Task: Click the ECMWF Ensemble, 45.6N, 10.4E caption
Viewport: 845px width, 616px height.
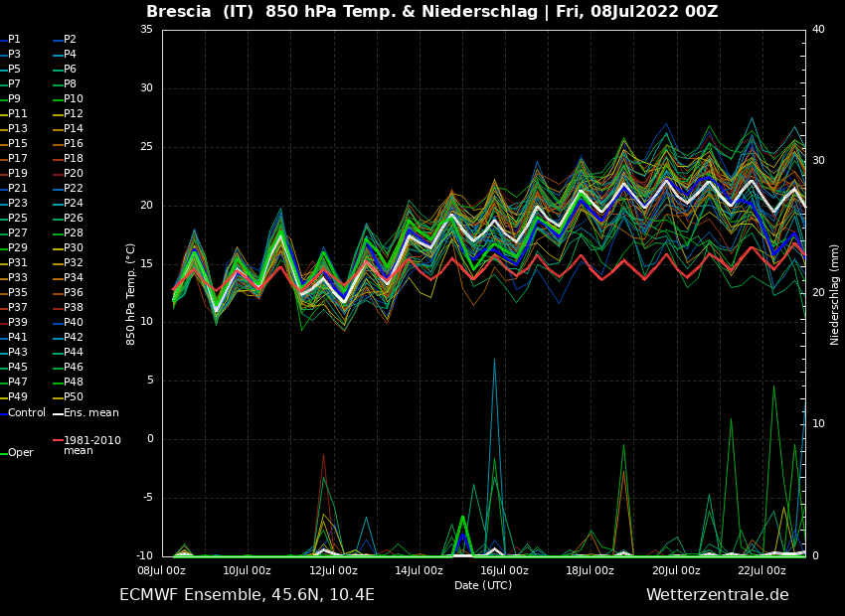Action: point(247,595)
